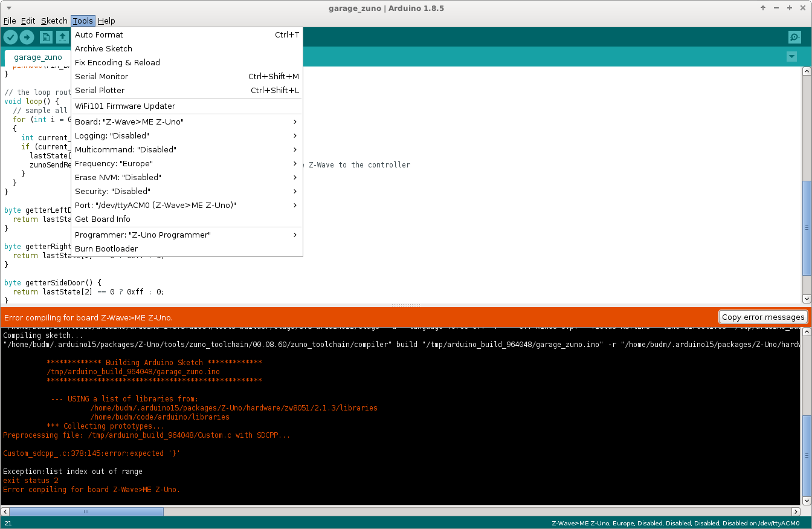Image resolution: width=812 pixels, height=529 pixels.
Task: Launch Serial Plotter from the menu
Action: click(187, 90)
